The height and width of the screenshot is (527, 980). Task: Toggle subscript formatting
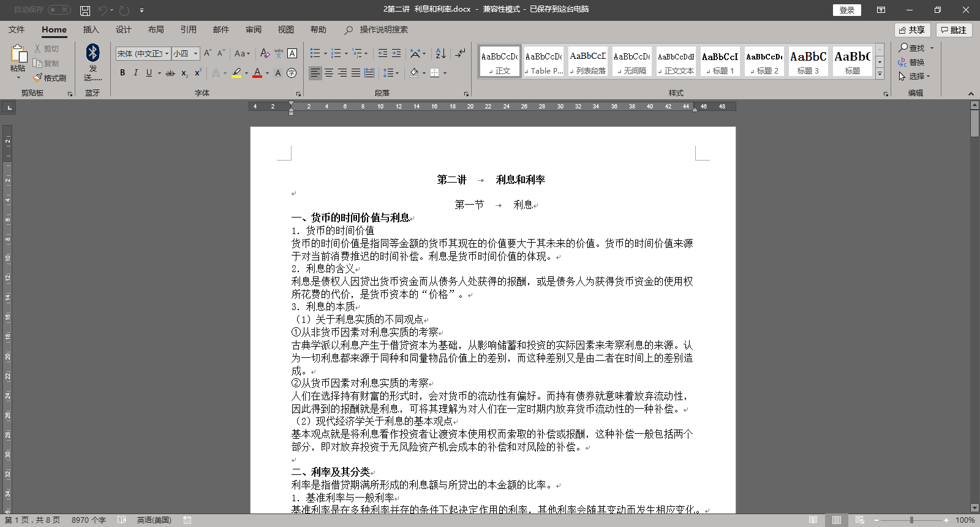pos(184,73)
